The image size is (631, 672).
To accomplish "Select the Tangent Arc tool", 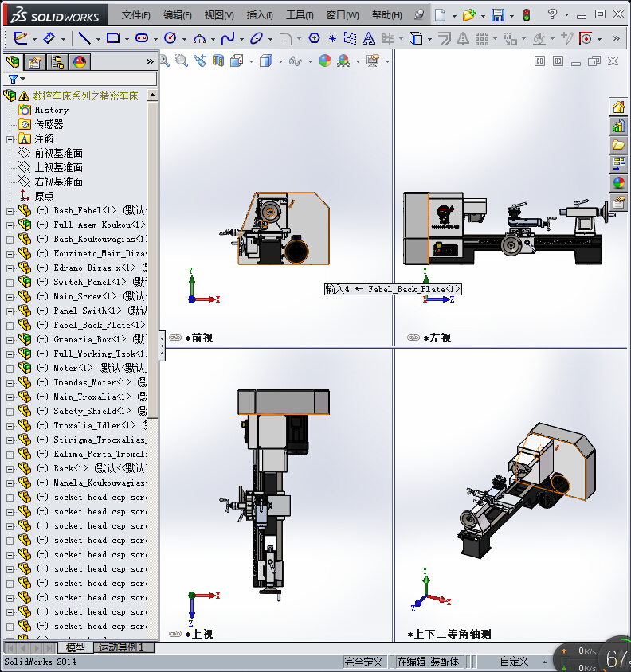I will (199, 39).
